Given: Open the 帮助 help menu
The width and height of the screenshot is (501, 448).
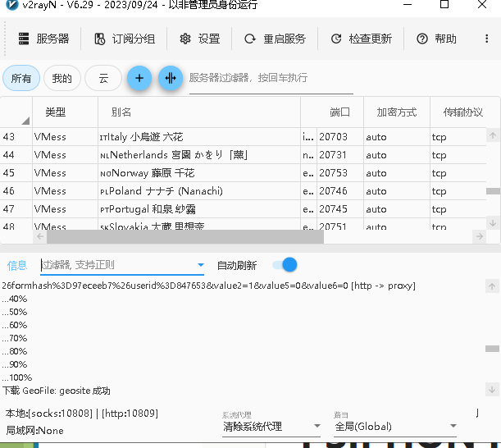Looking at the screenshot, I should pyautogui.click(x=436, y=39).
